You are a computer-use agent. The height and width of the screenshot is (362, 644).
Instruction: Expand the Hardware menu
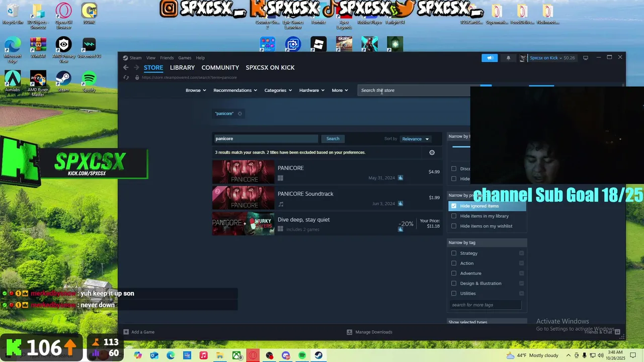tap(311, 90)
